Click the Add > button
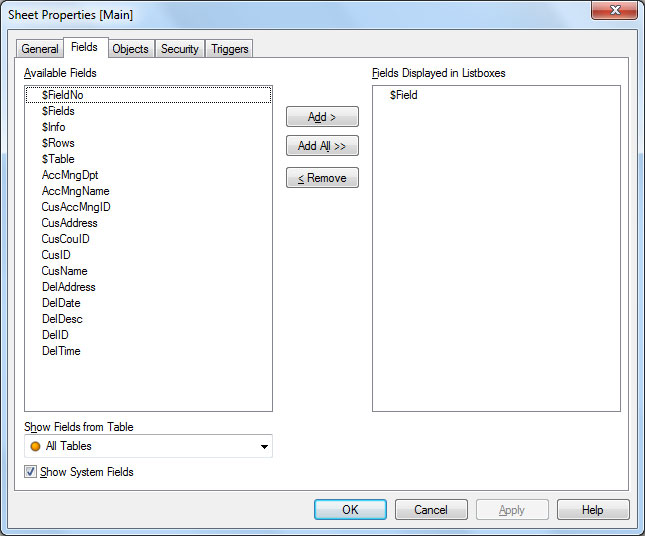This screenshot has height=536, width=645. (x=322, y=117)
